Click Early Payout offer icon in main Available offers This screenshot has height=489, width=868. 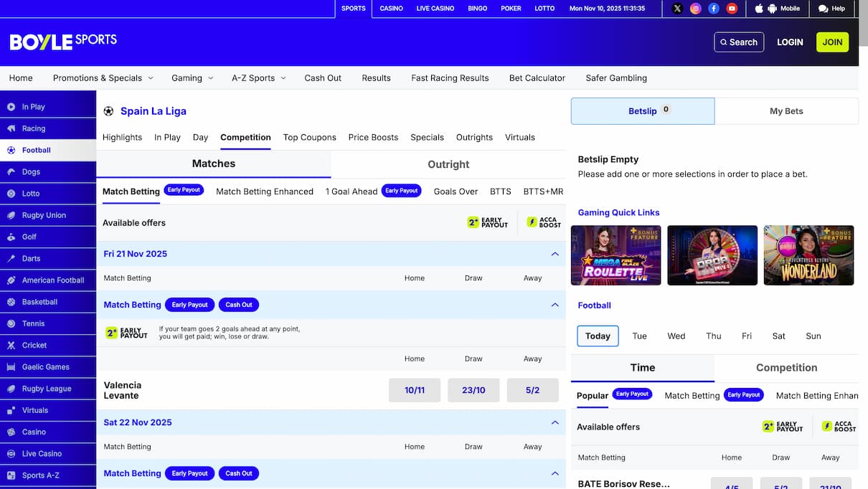pyautogui.click(x=488, y=223)
